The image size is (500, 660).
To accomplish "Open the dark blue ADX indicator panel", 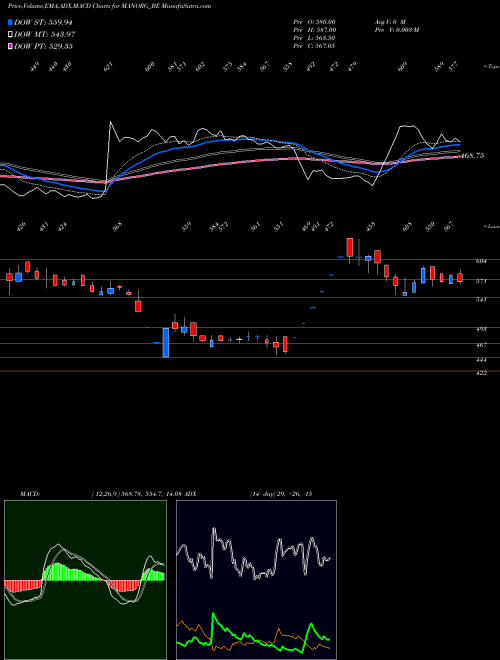I will coord(256,580).
